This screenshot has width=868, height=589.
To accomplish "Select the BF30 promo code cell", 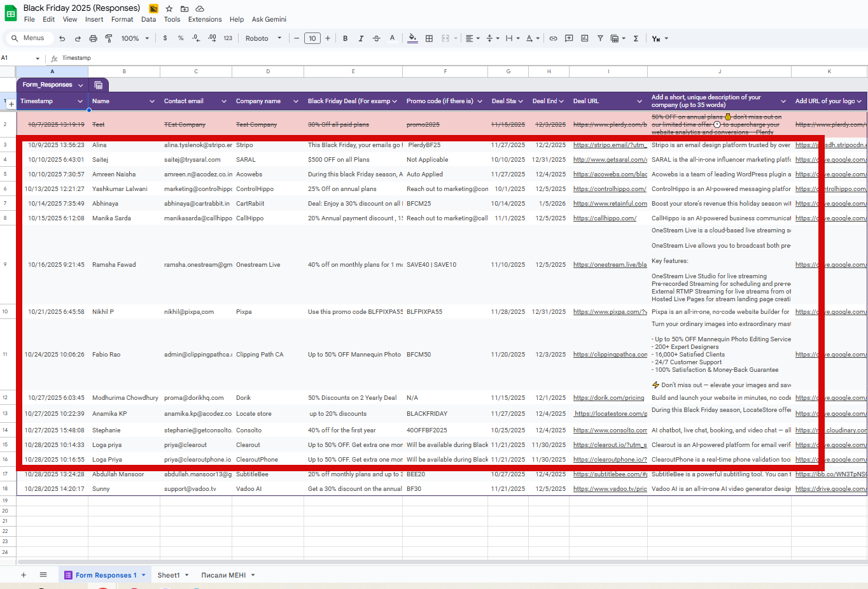I will point(445,489).
